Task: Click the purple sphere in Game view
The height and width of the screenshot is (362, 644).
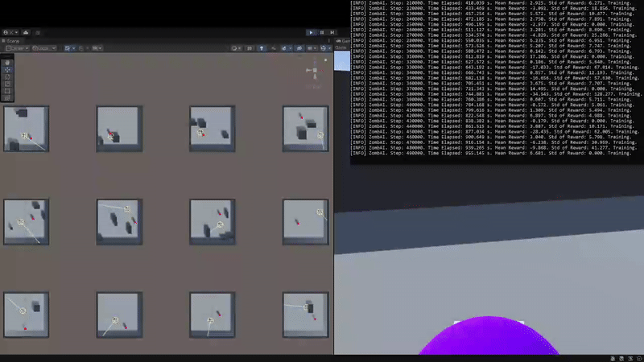Action: click(x=489, y=336)
